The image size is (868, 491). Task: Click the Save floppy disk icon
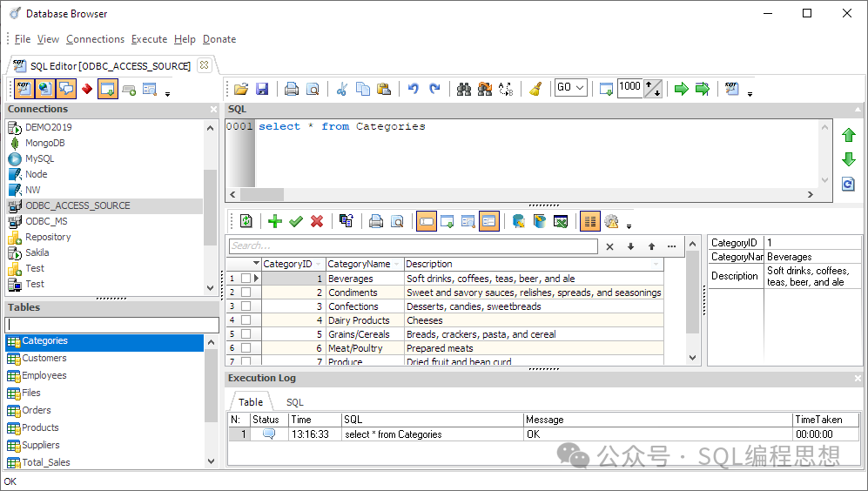[x=262, y=89]
